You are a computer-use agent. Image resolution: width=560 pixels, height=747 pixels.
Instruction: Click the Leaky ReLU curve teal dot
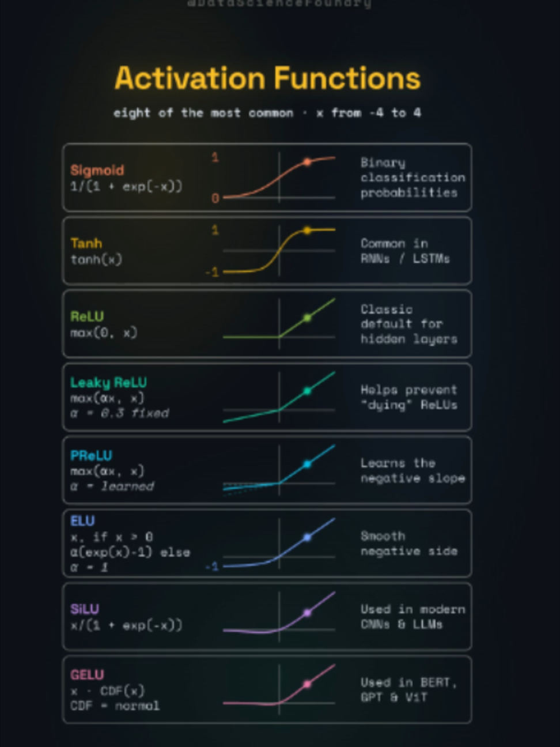click(x=307, y=391)
